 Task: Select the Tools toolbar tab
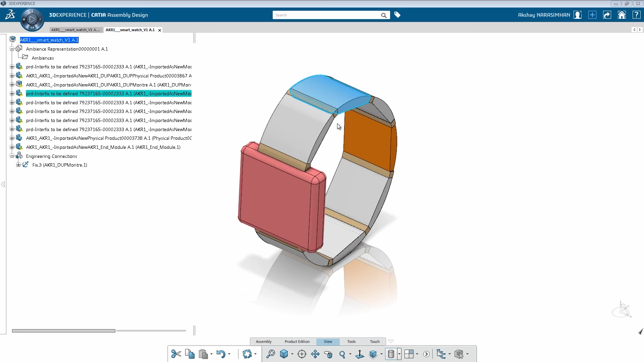[351, 342]
